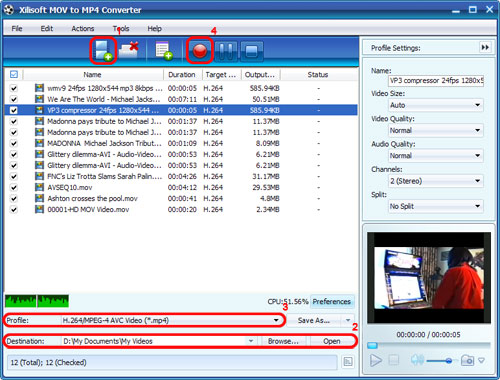Stop conversion using the stop toolbar button

tap(251, 51)
